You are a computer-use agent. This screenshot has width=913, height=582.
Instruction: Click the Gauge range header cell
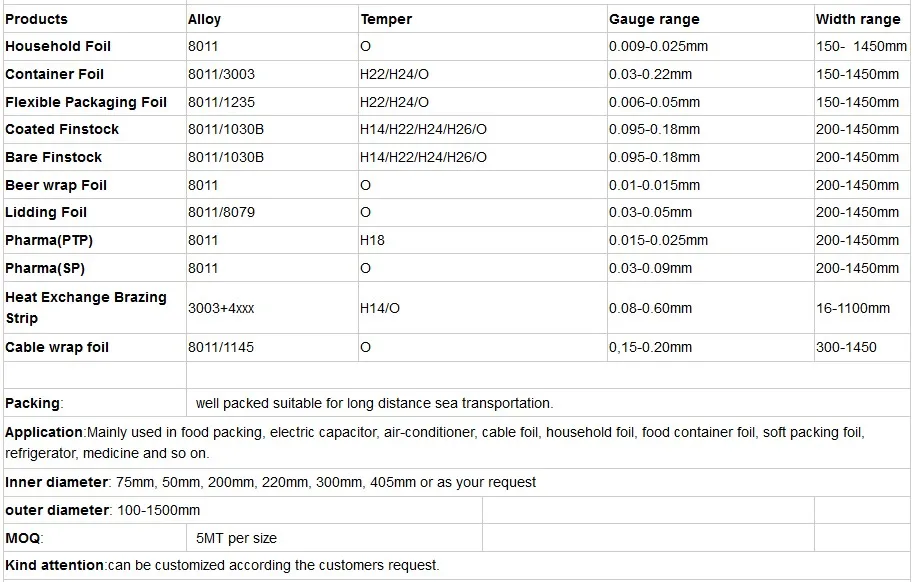[654, 19]
